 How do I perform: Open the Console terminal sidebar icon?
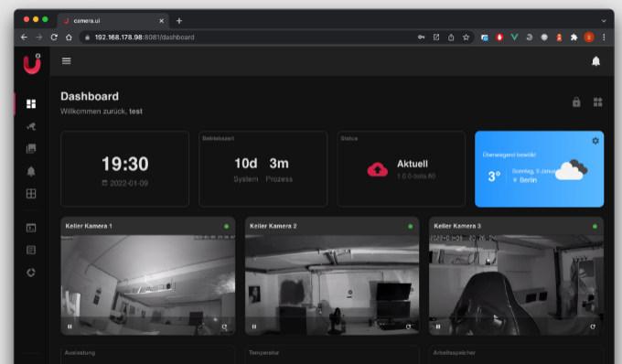coord(31,228)
